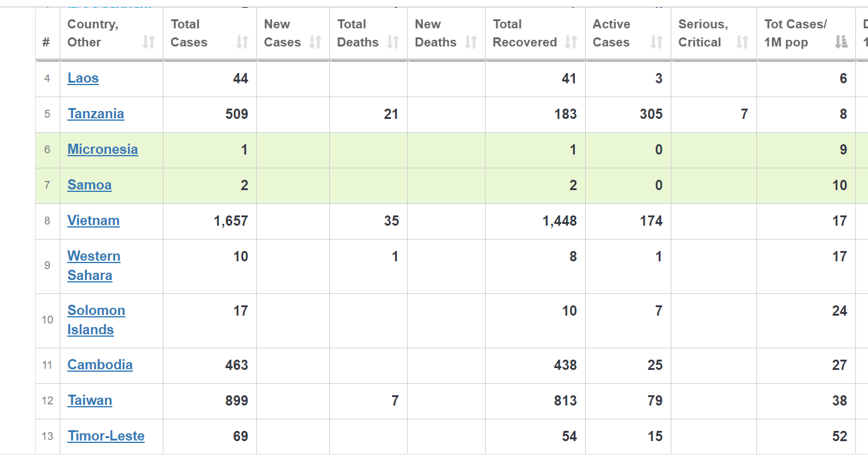868x455 pixels.
Task: Click the # column header
Action: pos(47,42)
